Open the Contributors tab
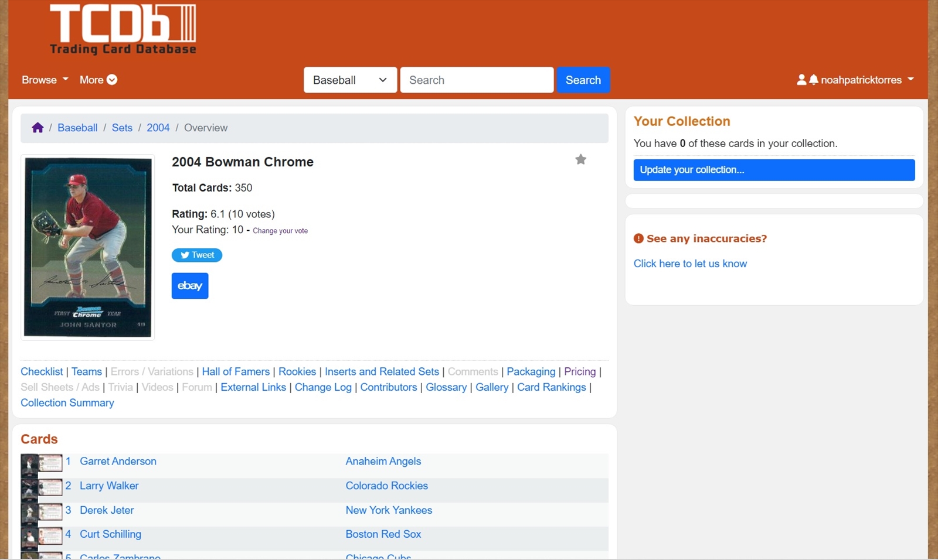 tap(389, 387)
